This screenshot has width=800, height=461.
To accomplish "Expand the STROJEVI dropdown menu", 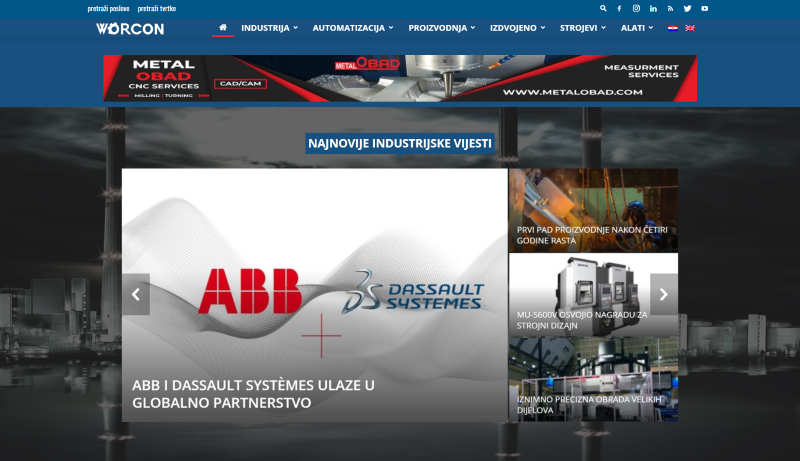I will click(x=583, y=28).
